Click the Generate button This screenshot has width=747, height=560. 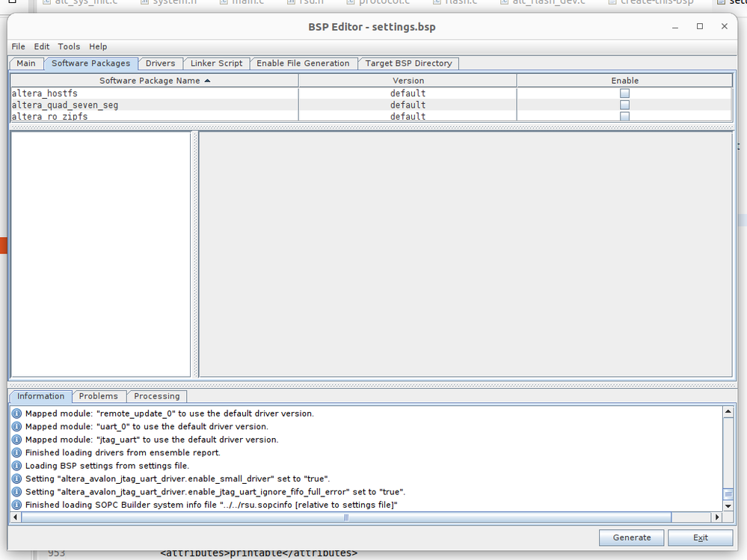coord(632,538)
